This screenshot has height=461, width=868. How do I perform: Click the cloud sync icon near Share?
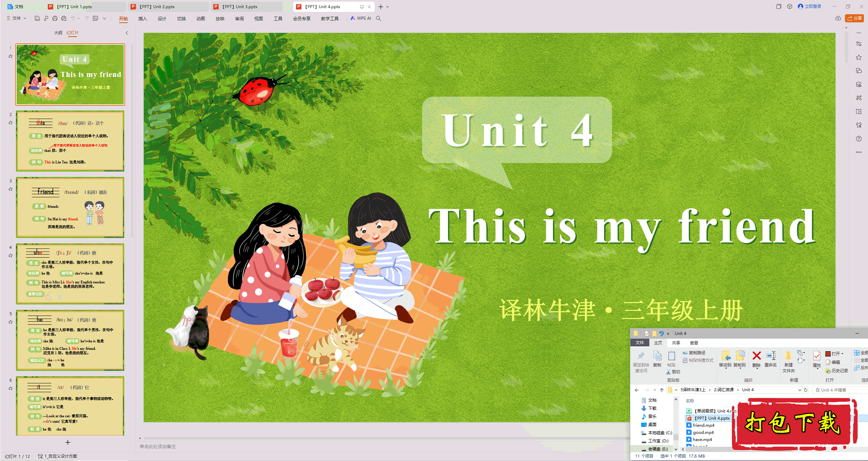(x=838, y=18)
